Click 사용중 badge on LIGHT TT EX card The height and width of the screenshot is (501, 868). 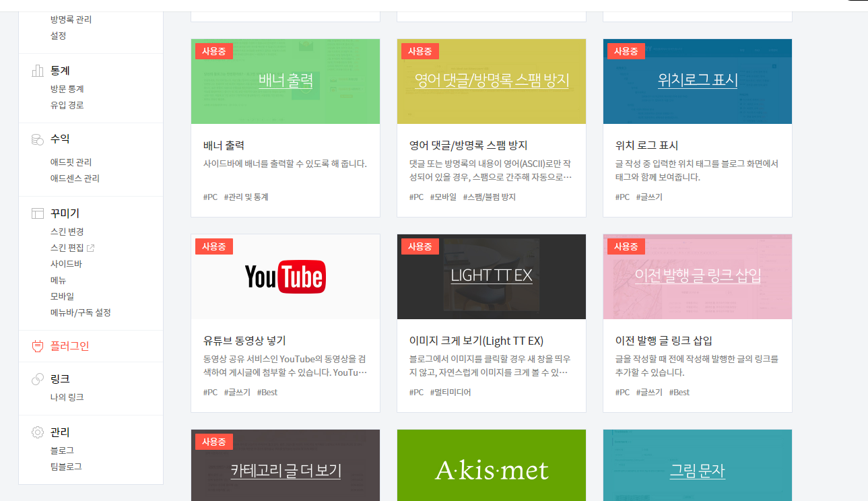pos(420,246)
